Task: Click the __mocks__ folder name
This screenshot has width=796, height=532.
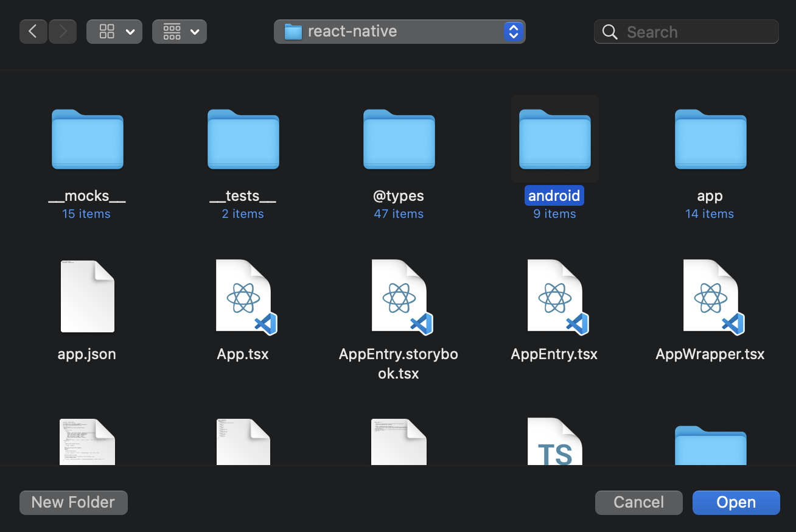Action: coord(87,196)
